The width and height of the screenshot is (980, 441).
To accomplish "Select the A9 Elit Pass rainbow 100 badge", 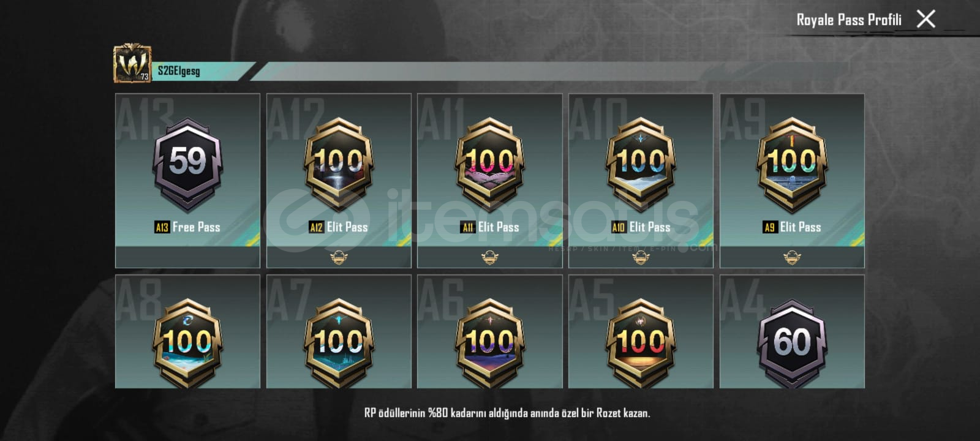I will (792, 164).
